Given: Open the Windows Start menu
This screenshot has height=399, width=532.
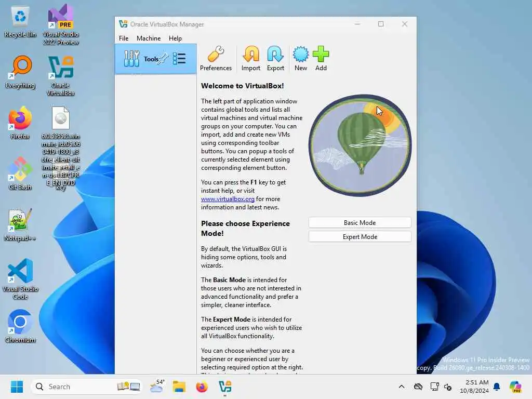Looking at the screenshot, I should coord(17,387).
